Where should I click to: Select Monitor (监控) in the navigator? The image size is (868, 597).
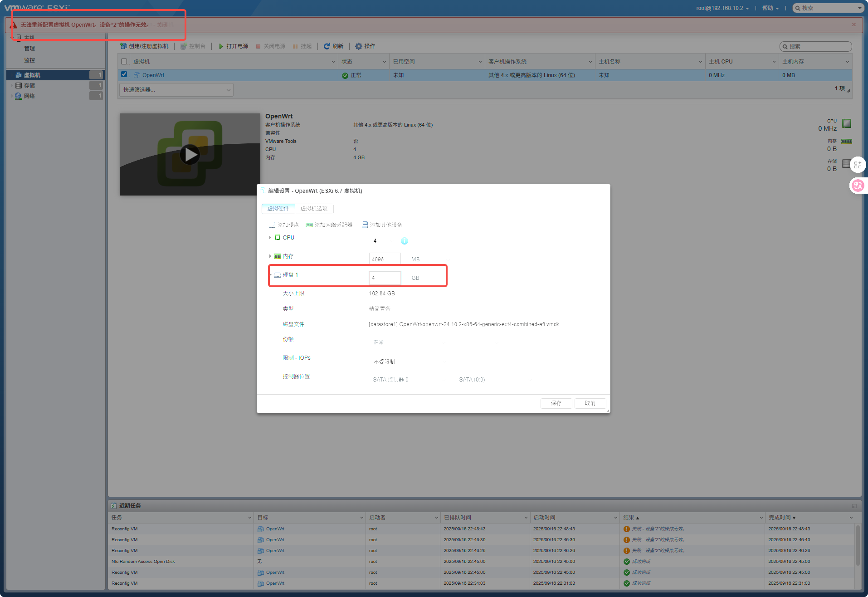[29, 60]
